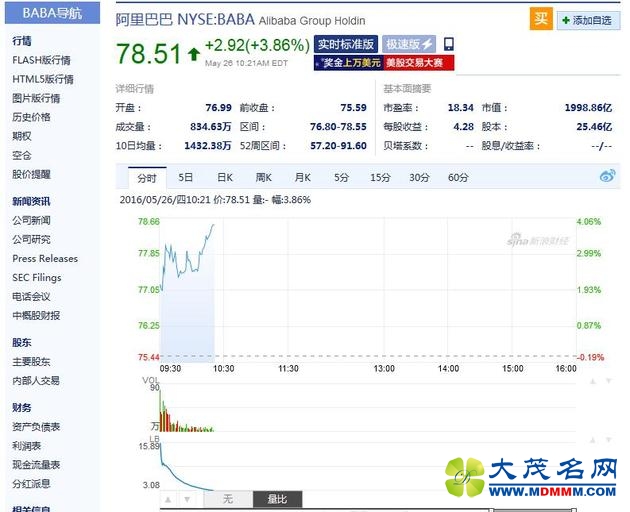Click the 新闻资讯 sidebar section heading
The image size is (630, 512).
(31, 201)
